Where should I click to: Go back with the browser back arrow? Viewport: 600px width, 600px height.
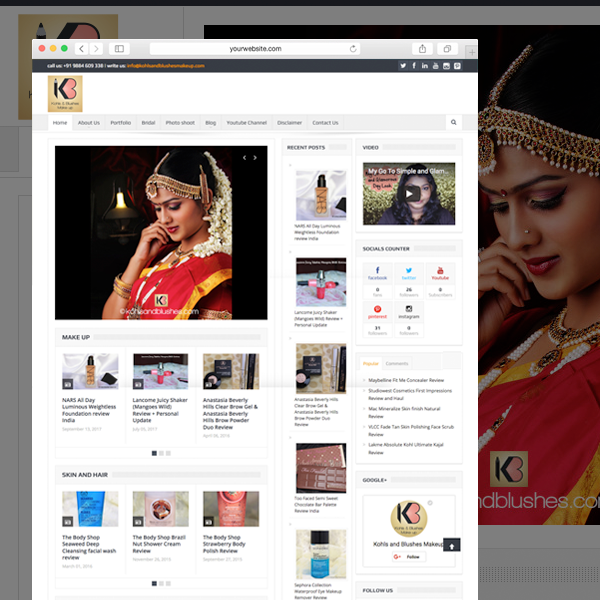point(81,49)
